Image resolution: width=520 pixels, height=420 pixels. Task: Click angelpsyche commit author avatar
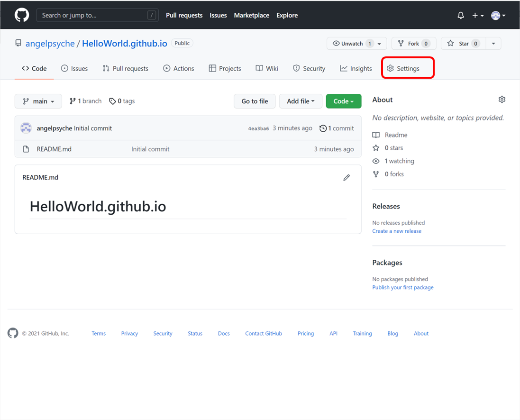tap(26, 128)
